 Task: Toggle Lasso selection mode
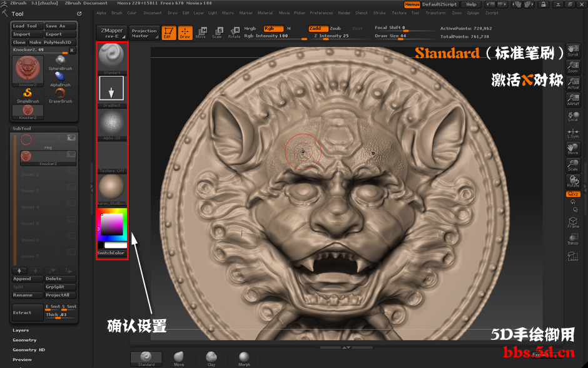click(573, 255)
